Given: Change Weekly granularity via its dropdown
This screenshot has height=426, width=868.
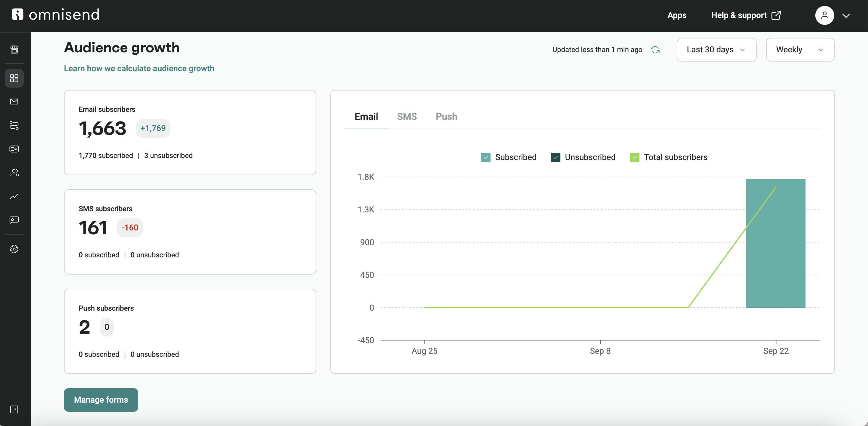Looking at the screenshot, I should tap(800, 49).
